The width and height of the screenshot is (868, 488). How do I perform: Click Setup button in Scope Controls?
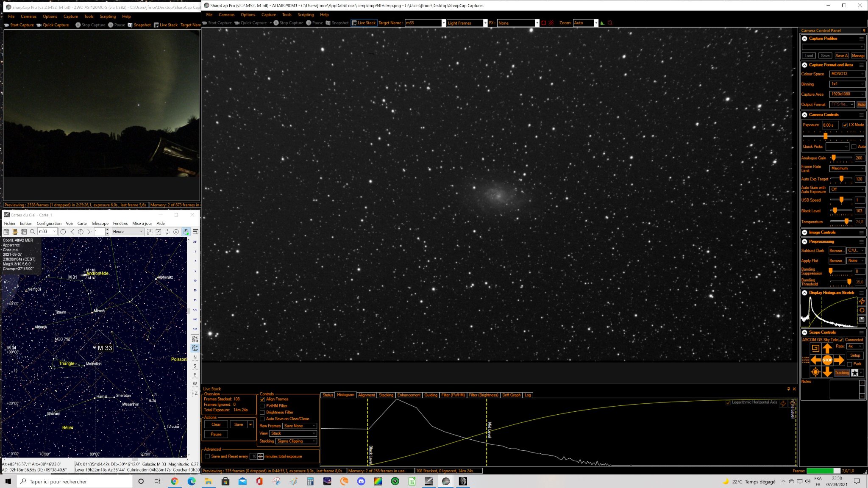855,355
